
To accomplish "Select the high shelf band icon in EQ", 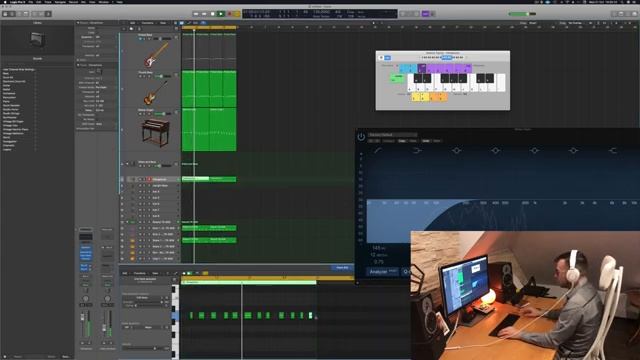I will click(x=612, y=151).
